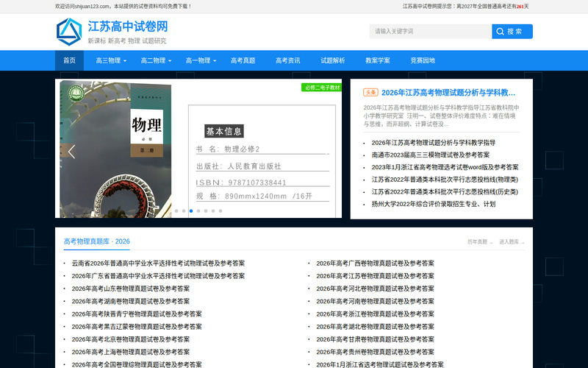This screenshot has height=368, width=588.
Task: Open 2026年高考江苏卷物理真题试卷及参考答案
Action: [x=375, y=276]
